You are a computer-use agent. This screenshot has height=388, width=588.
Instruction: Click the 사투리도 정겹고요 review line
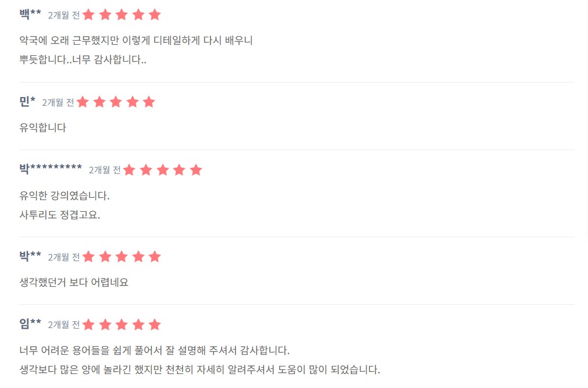coord(60,215)
